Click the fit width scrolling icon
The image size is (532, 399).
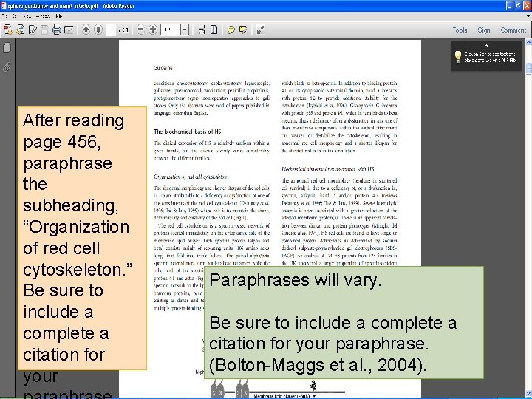pos(202,30)
